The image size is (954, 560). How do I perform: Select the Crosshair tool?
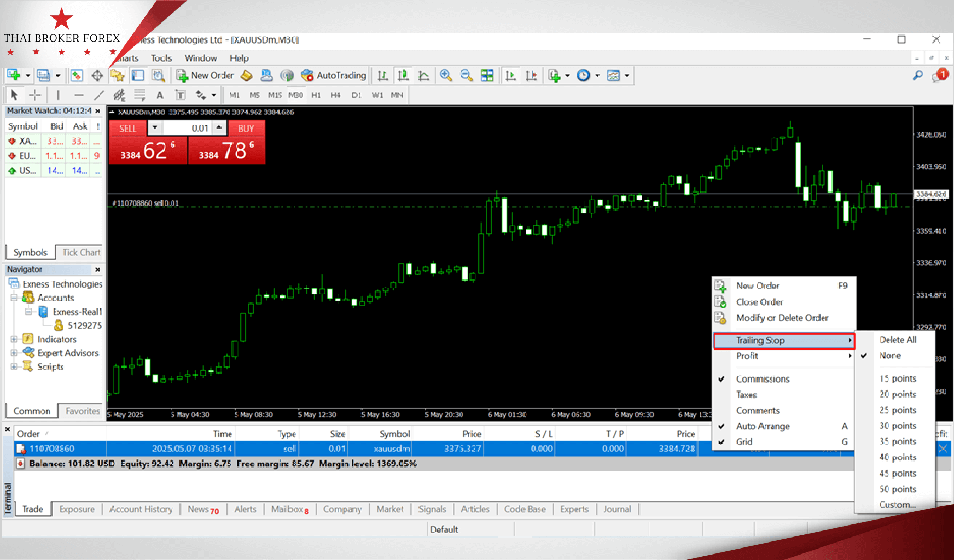click(x=35, y=95)
